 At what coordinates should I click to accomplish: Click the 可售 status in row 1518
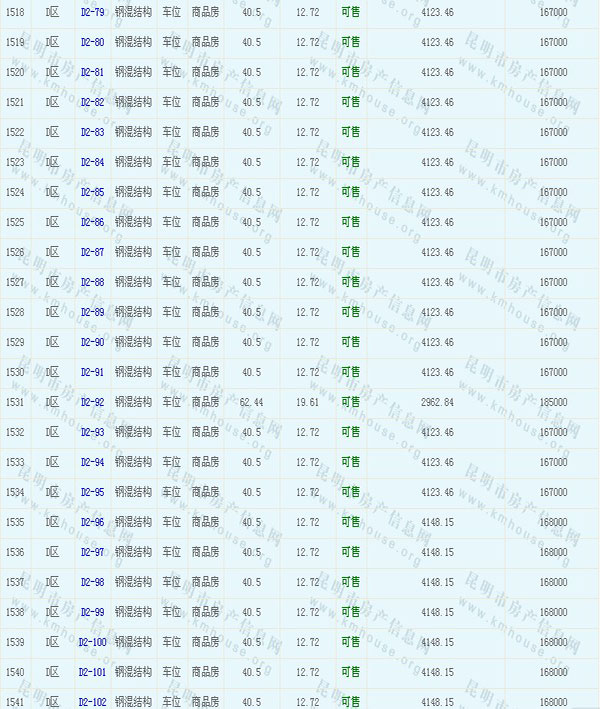click(x=350, y=12)
